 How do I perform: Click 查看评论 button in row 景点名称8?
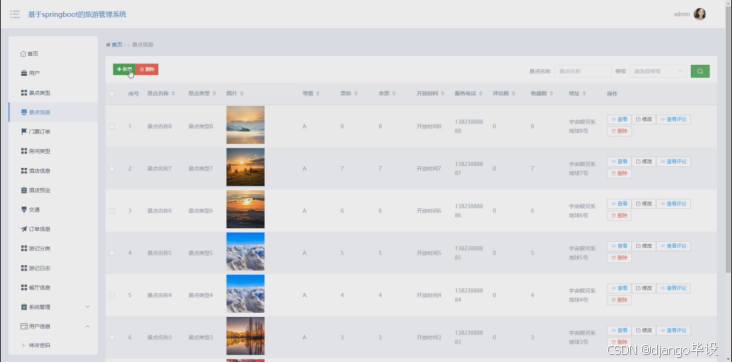click(x=673, y=119)
